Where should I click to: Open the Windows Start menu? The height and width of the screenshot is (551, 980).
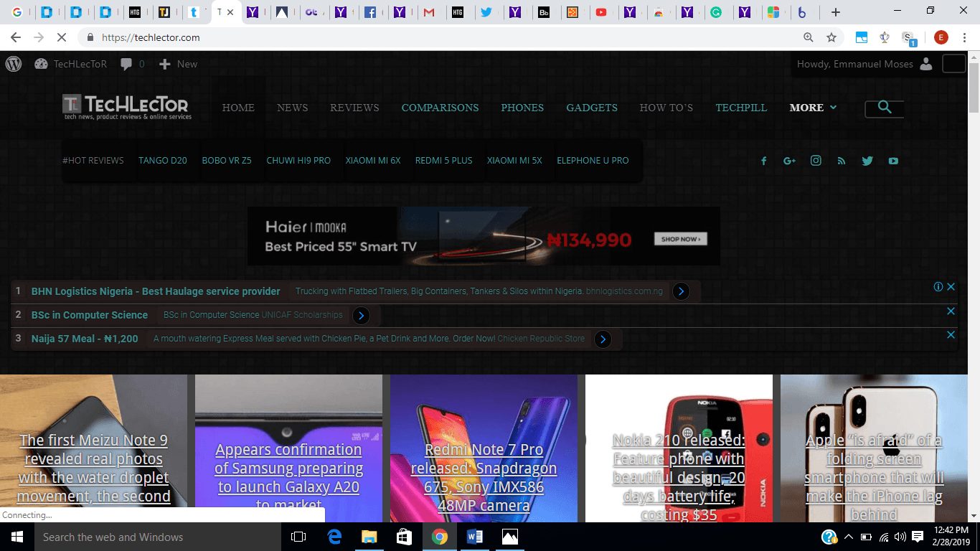tap(16, 537)
